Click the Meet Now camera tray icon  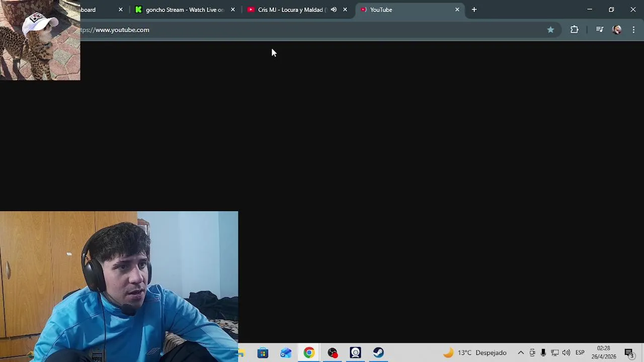532,353
